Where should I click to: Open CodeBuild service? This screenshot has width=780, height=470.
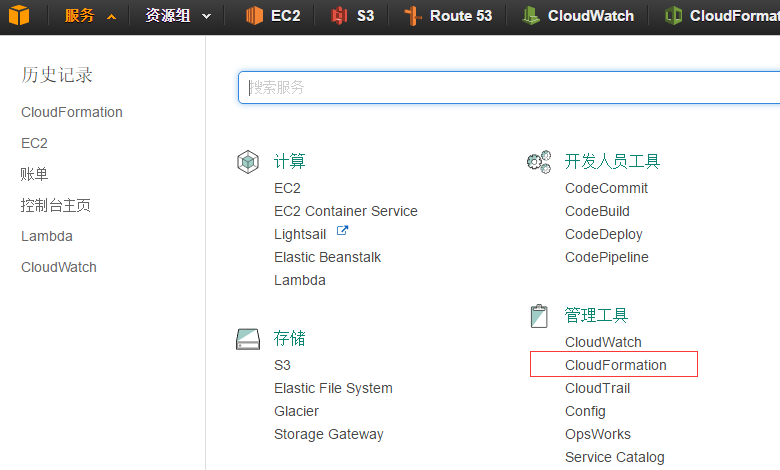pos(597,211)
